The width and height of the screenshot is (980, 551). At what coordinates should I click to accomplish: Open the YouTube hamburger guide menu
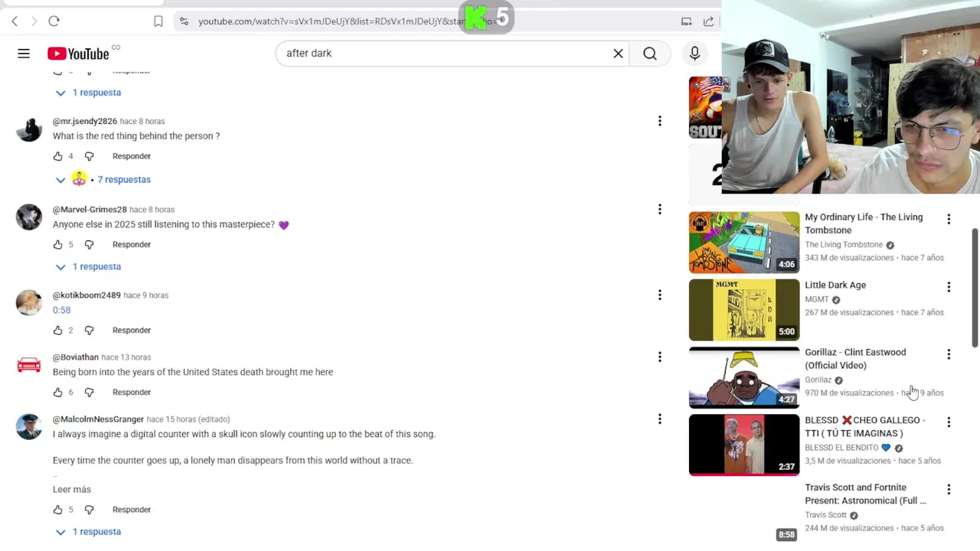pos(24,54)
